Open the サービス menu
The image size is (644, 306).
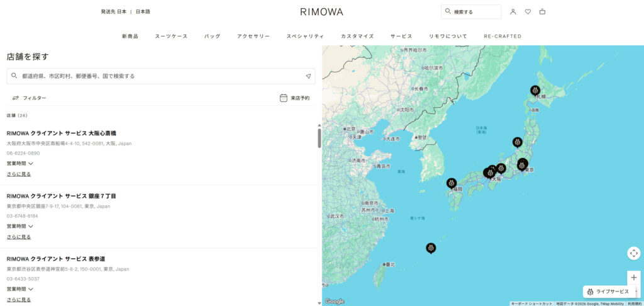click(x=401, y=36)
